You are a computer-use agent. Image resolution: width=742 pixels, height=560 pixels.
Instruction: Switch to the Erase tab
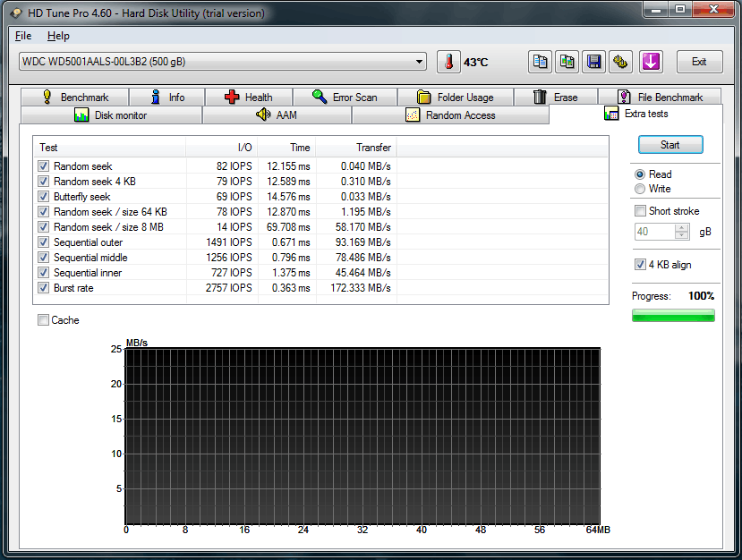(x=556, y=97)
